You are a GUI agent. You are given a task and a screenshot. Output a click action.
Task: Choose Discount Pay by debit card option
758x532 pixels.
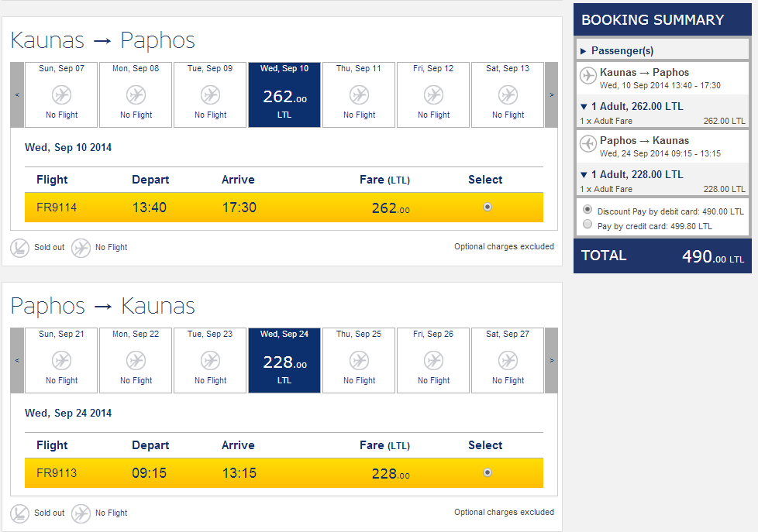pyautogui.click(x=587, y=210)
